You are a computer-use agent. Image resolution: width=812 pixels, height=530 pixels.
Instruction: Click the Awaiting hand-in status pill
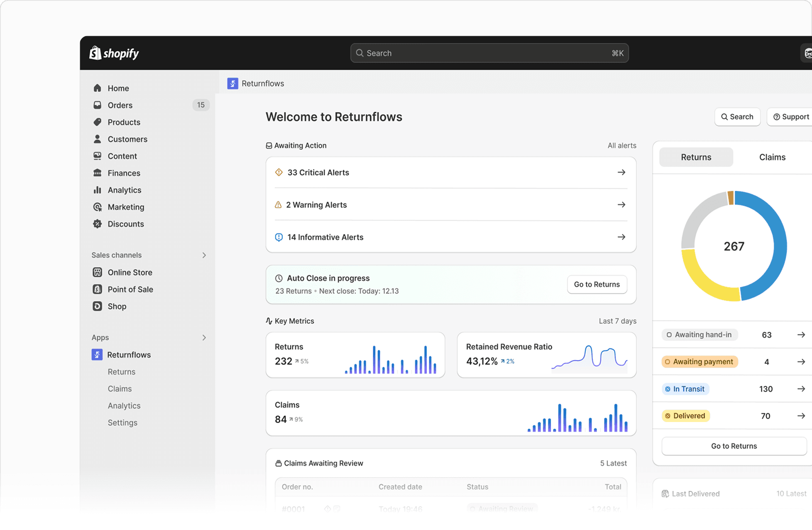pyautogui.click(x=699, y=335)
